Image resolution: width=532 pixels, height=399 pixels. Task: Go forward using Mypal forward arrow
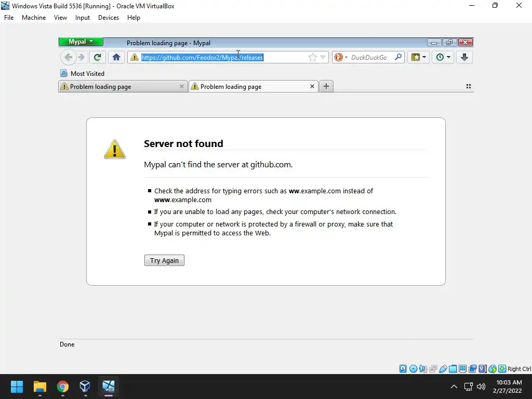81,57
